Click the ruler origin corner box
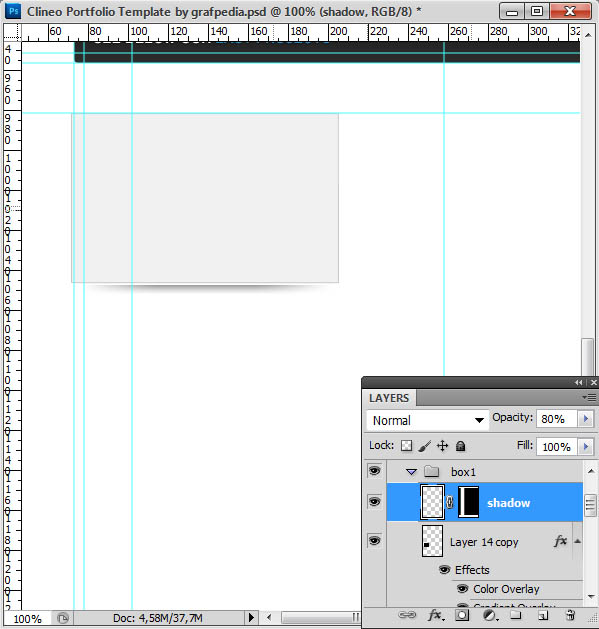 tap(12, 32)
